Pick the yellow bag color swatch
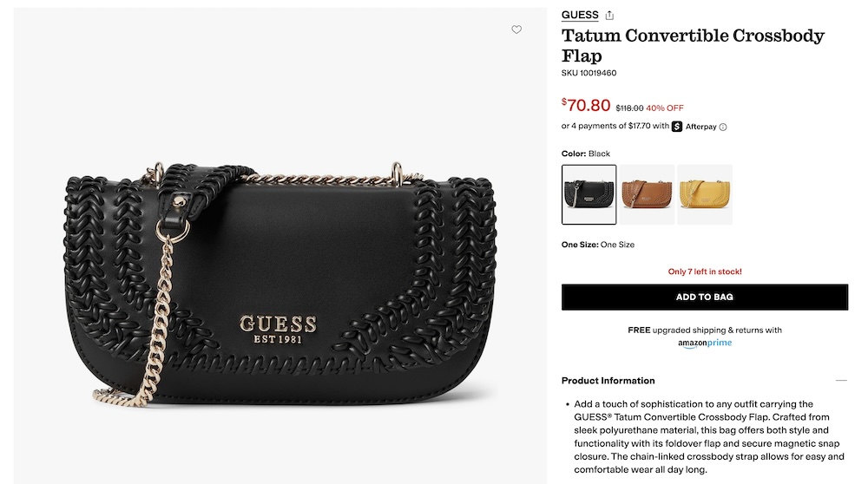This screenshot has height=484, width=868. pyautogui.click(x=704, y=194)
